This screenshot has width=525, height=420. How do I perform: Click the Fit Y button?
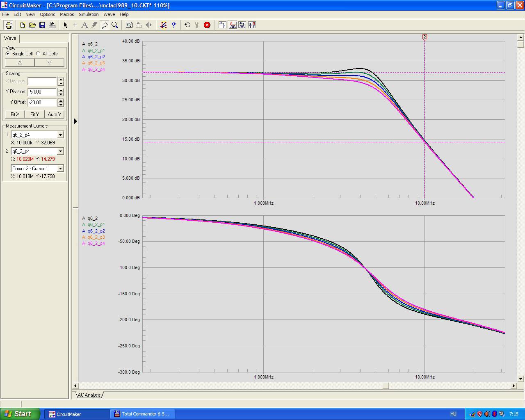(35, 114)
